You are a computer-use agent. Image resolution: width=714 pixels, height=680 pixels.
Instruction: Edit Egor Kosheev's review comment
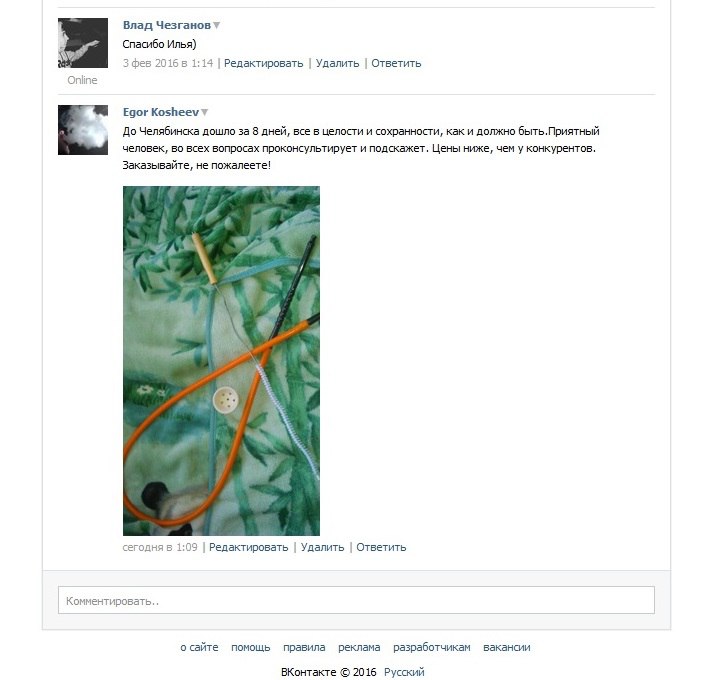pyautogui.click(x=248, y=547)
